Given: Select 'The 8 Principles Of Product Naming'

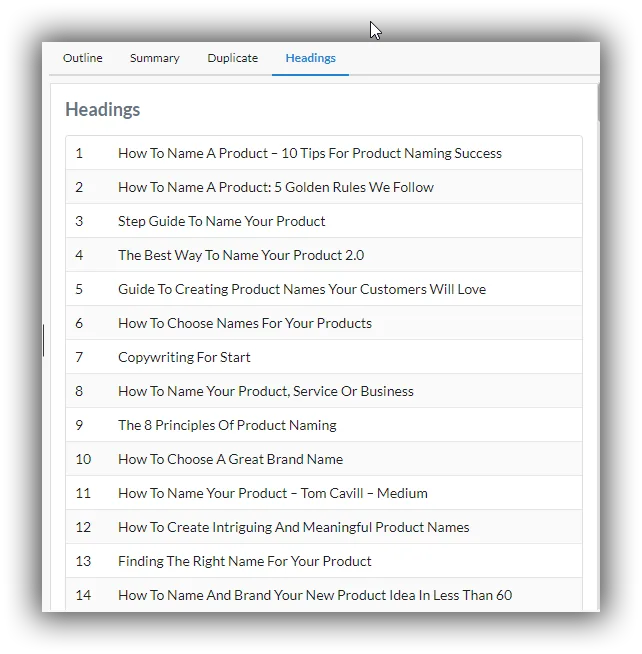Looking at the screenshot, I should click(x=324, y=425).
